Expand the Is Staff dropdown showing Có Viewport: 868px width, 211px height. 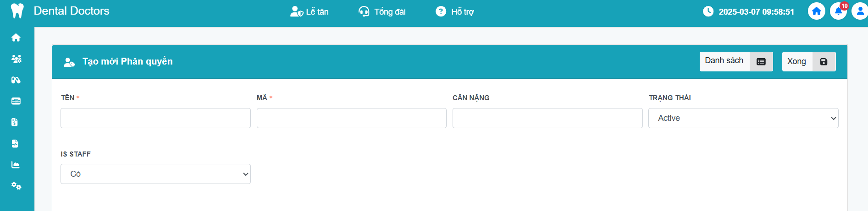(x=155, y=174)
